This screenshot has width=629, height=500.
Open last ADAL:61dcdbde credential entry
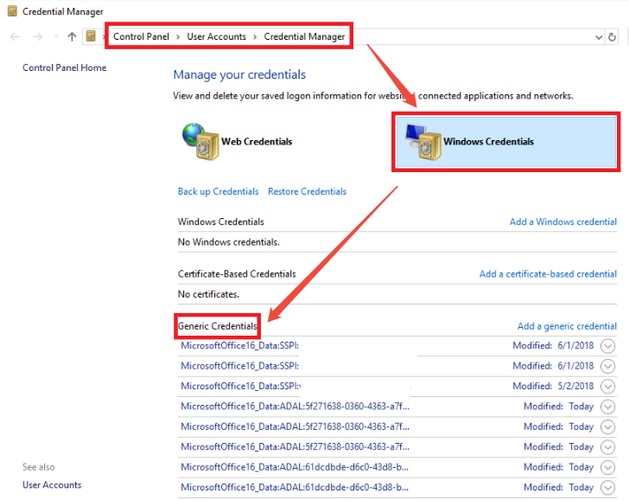[294, 487]
